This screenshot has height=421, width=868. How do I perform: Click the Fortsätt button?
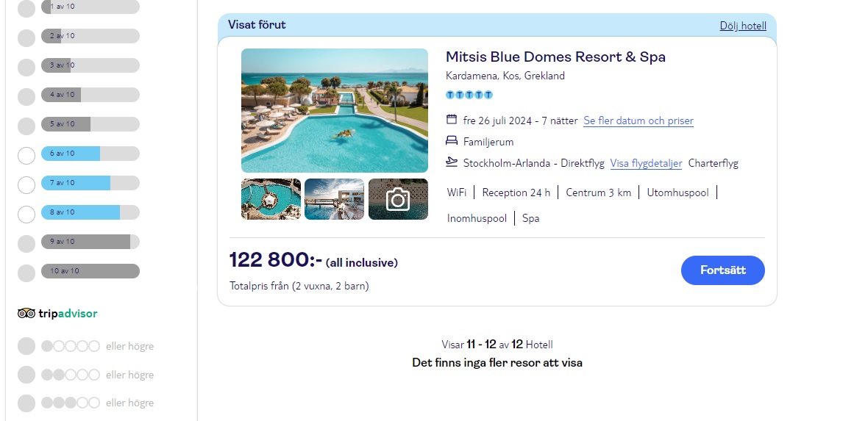[722, 270]
